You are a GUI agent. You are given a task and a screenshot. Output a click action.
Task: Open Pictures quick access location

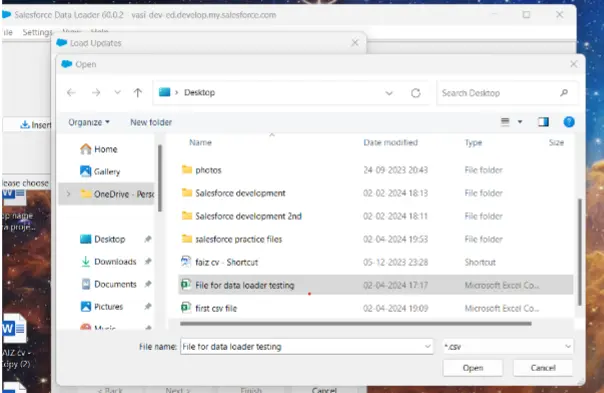[x=102, y=307]
